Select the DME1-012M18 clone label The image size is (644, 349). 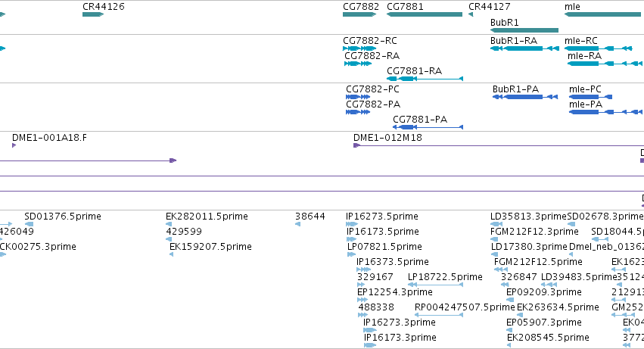tap(387, 138)
